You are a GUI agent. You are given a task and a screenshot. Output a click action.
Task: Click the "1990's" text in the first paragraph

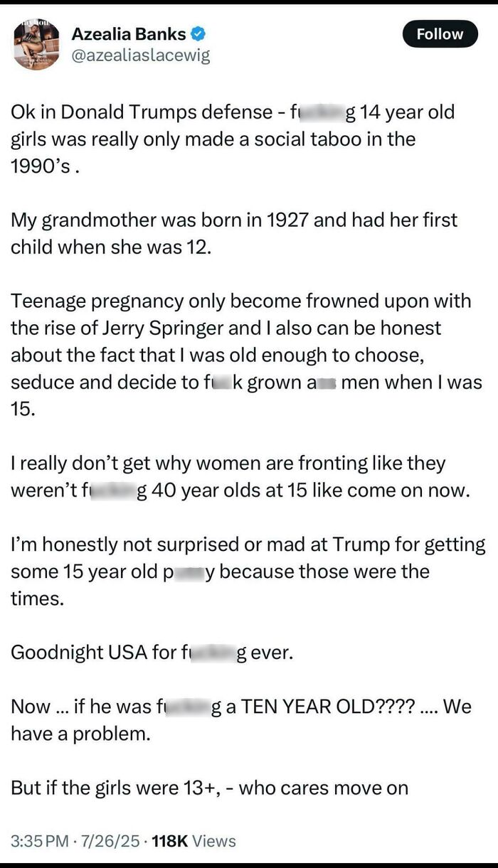pyautogui.click(x=43, y=165)
